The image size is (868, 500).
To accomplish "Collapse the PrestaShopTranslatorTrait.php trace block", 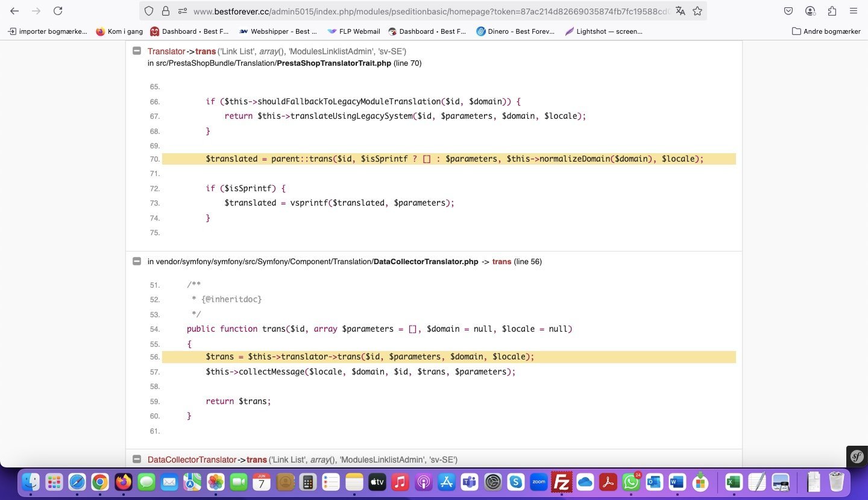I will point(137,51).
